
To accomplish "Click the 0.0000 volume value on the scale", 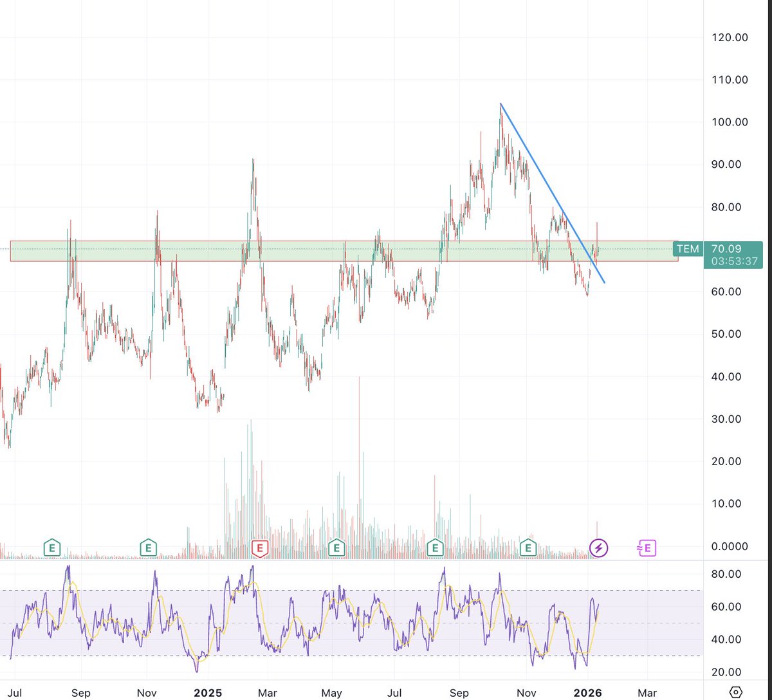I will tap(729, 546).
